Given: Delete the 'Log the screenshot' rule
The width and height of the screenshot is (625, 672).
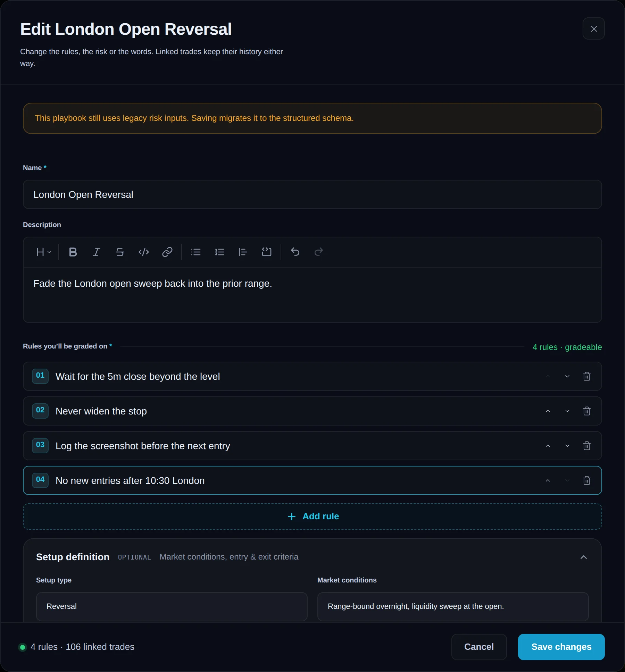Looking at the screenshot, I should pos(587,446).
